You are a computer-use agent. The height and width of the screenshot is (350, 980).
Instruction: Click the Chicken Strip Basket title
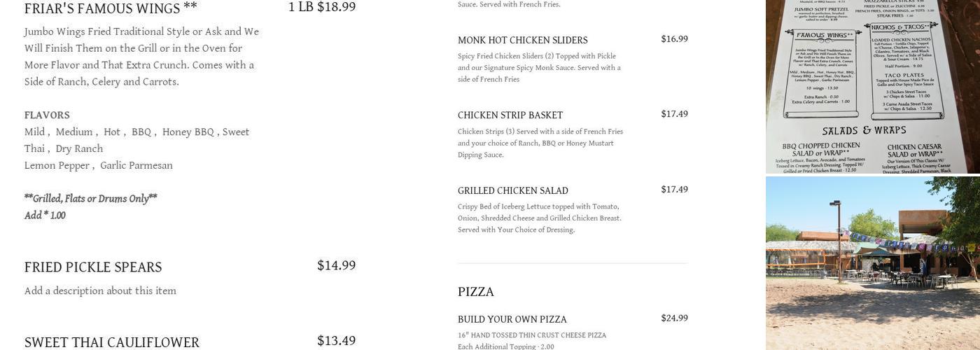click(510, 115)
